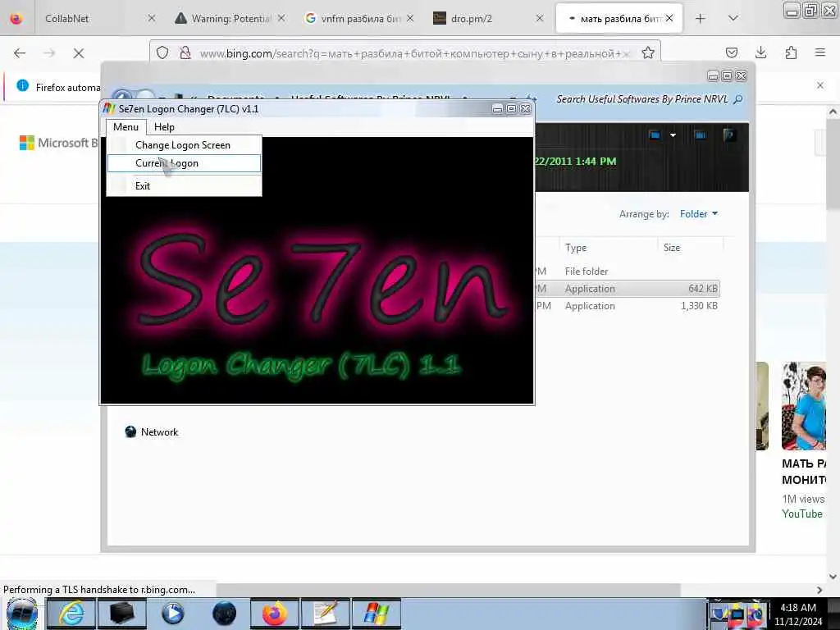Open Windows Media Player from taskbar
Viewport: 840px width, 630px height.
pyautogui.click(x=173, y=614)
